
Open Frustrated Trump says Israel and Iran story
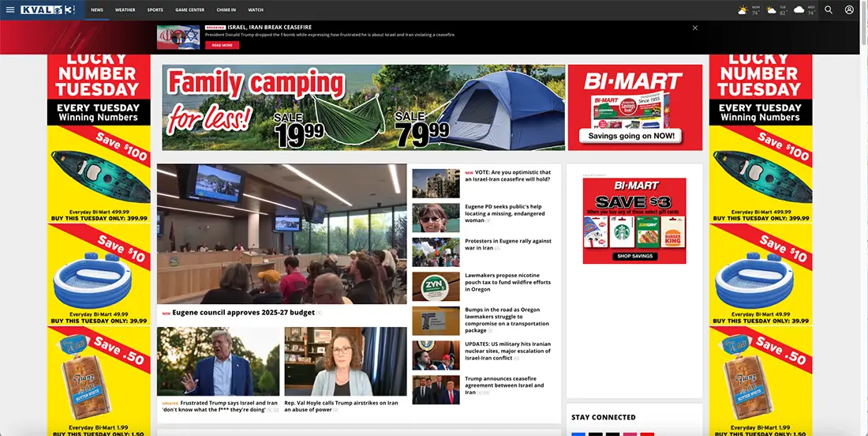click(x=220, y=406)
